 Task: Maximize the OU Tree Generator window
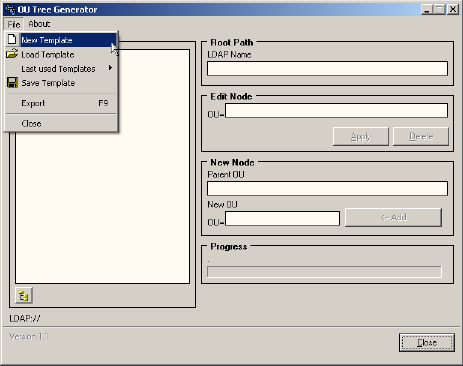[439, 9]
